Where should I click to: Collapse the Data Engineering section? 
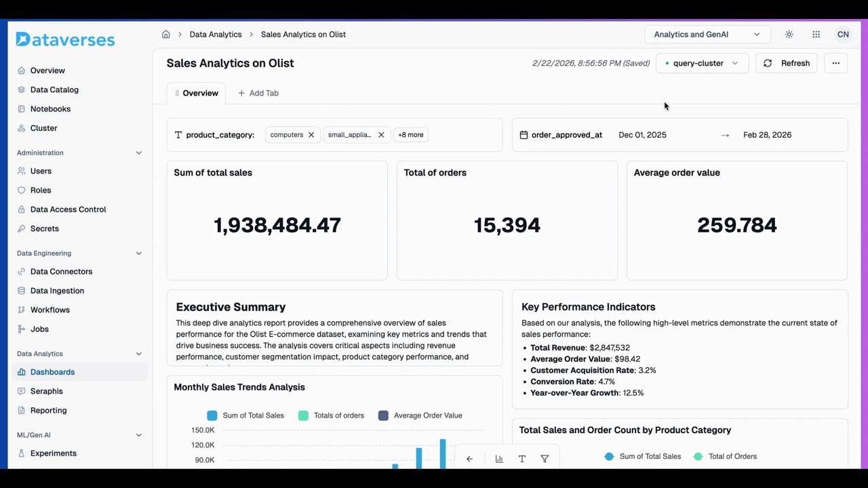pyautogui.click(x=138, y=253)
